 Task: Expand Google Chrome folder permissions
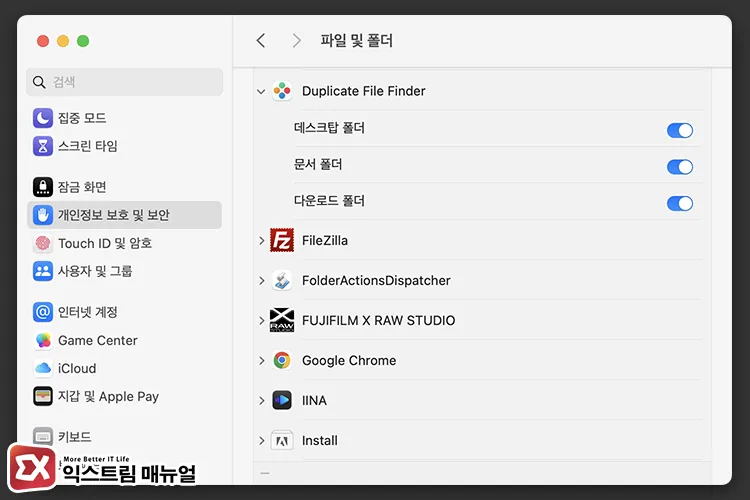(x=262, y=360)
